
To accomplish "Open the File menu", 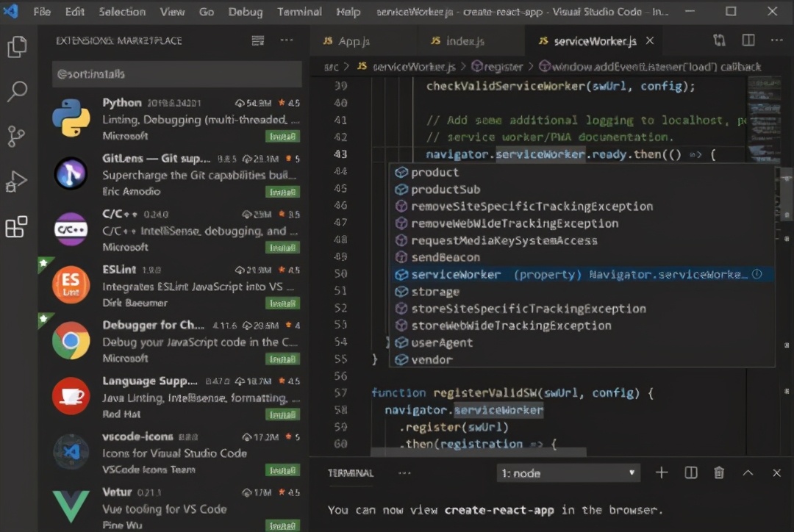I will 42,11.
